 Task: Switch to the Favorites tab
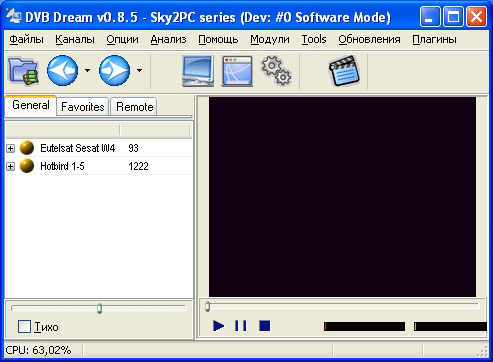pyautogui.click(x=83, y=107)
